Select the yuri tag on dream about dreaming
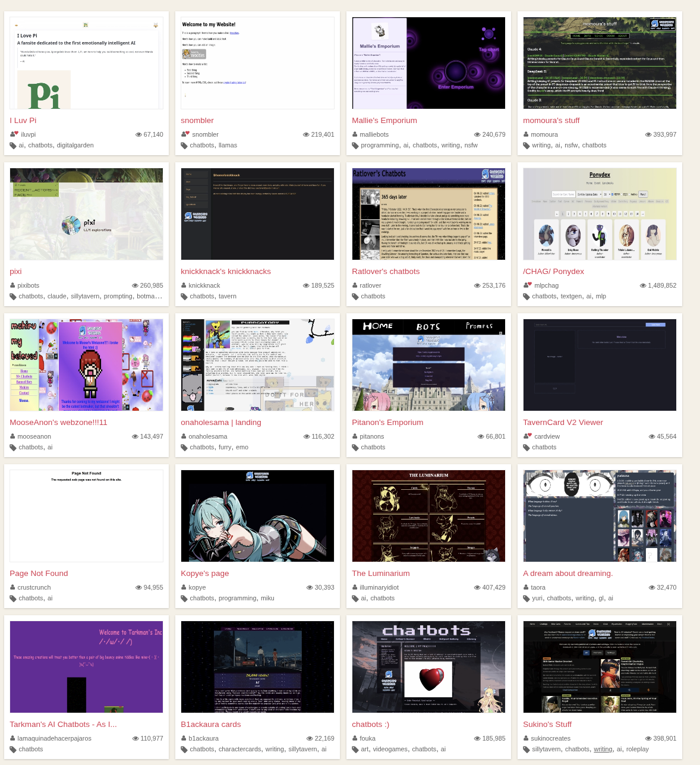Viewport: 700px width, 765px height. pyautogui.click(x=537, y=598)
